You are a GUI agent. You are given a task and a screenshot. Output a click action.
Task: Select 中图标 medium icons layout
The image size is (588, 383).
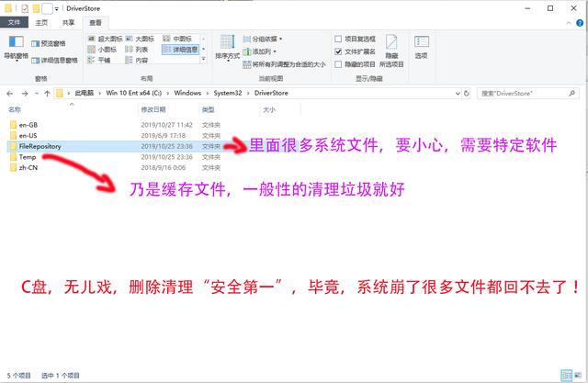pos(177,39)
